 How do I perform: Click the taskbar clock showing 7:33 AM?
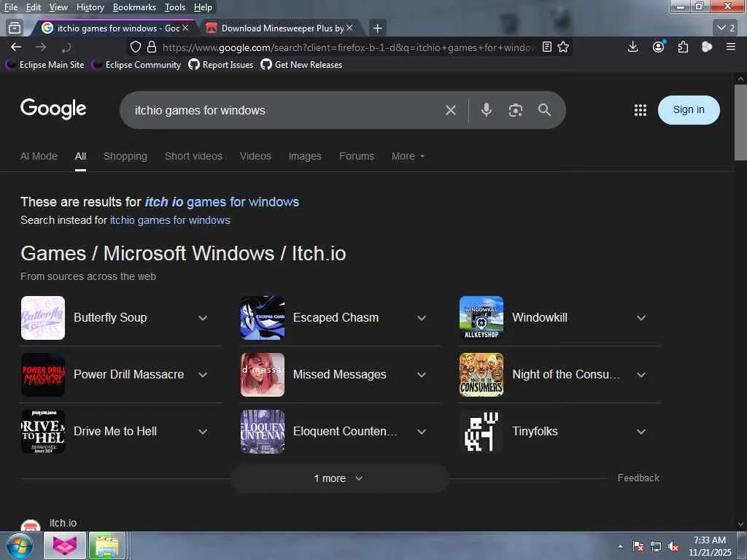(x=710, y=546)
